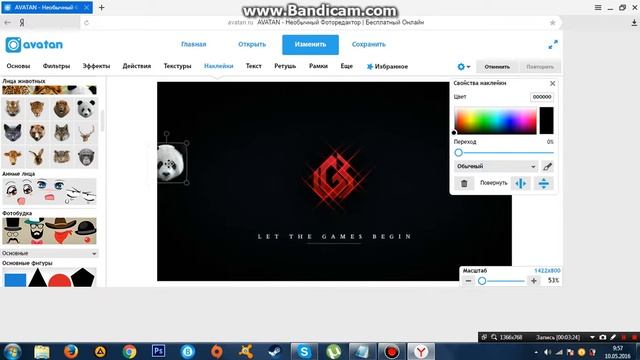This screenshot has width=640, height=360.
Task: Choose the panda face sticker
Action: pos(86,109)
